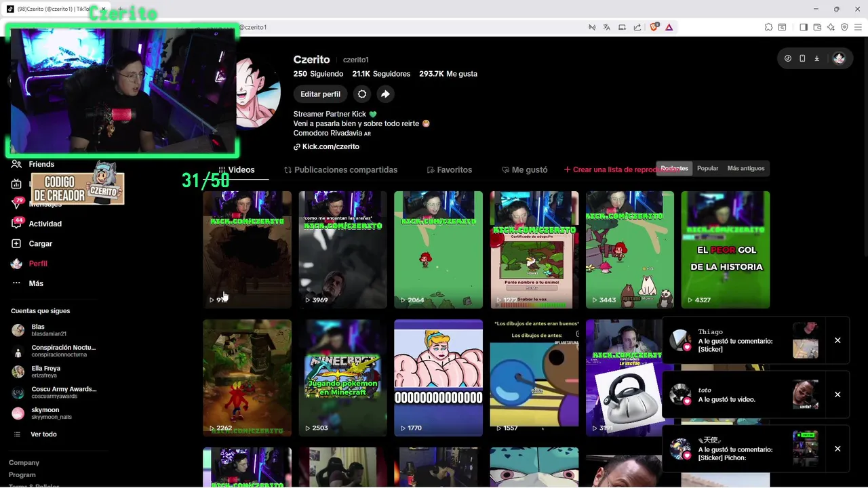868x488 pixels.
Task: Click the Friends sidebar icon
Action: 16,164
